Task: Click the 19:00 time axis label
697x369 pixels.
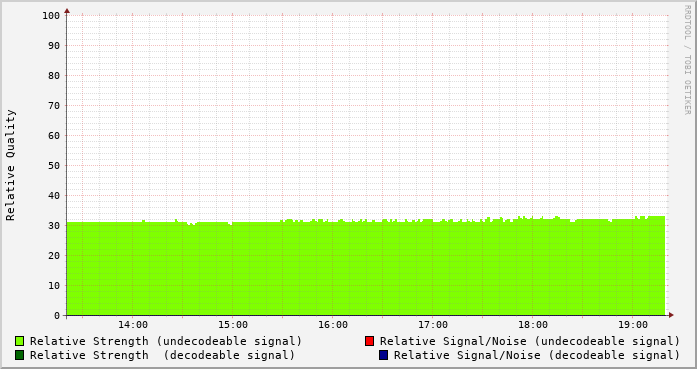Action: (633, 325)
